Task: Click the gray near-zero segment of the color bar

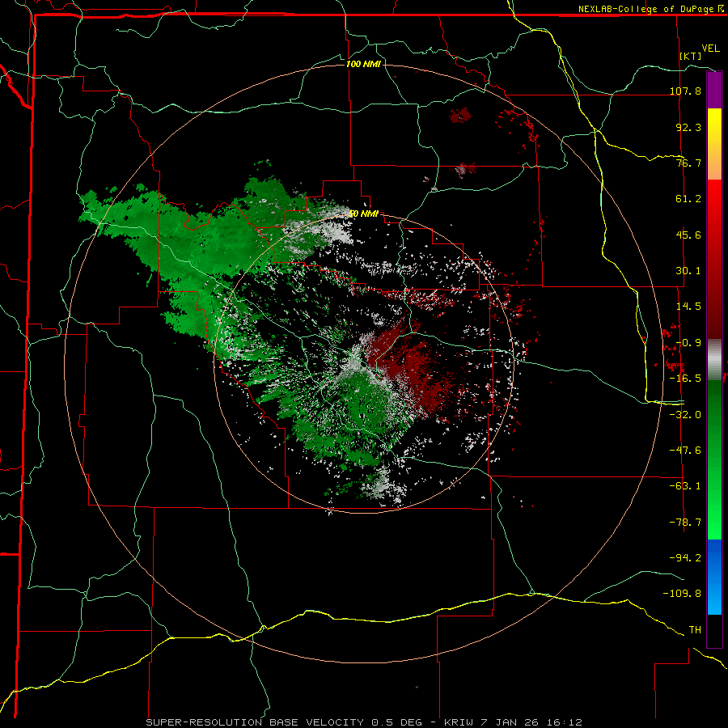Action: point(714,358)
